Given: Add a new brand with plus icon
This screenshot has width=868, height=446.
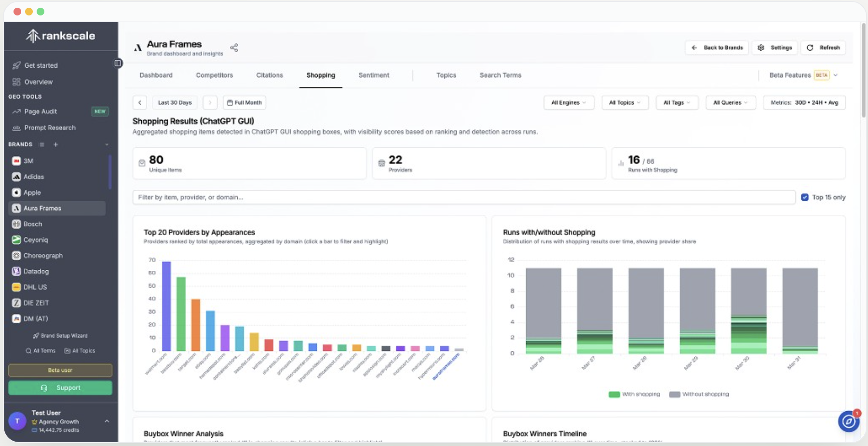Looking at the screenshot, I should (55, 144).
